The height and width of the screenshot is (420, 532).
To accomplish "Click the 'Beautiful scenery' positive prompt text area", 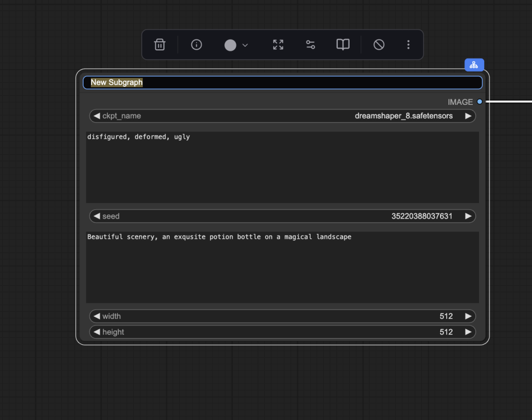I will [x=283, y=267].
